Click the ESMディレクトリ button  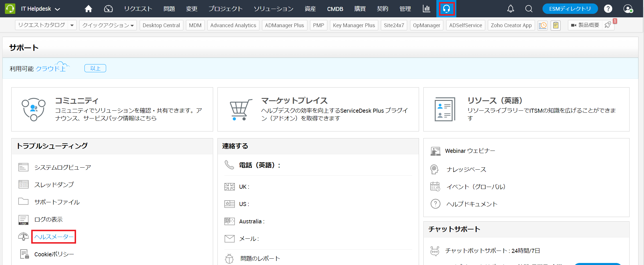[570, 9]
